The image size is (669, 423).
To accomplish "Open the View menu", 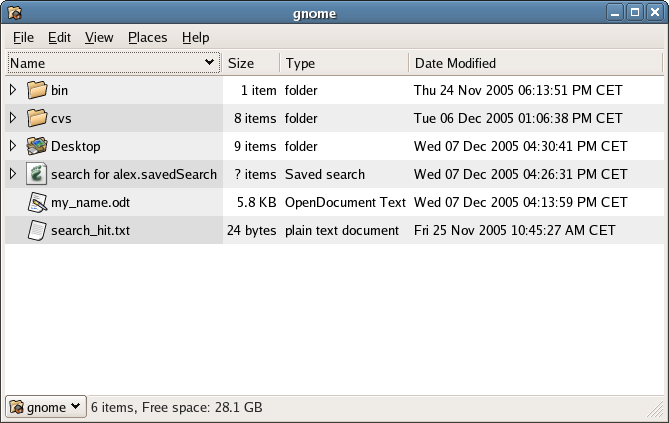I will pos(99,38).
